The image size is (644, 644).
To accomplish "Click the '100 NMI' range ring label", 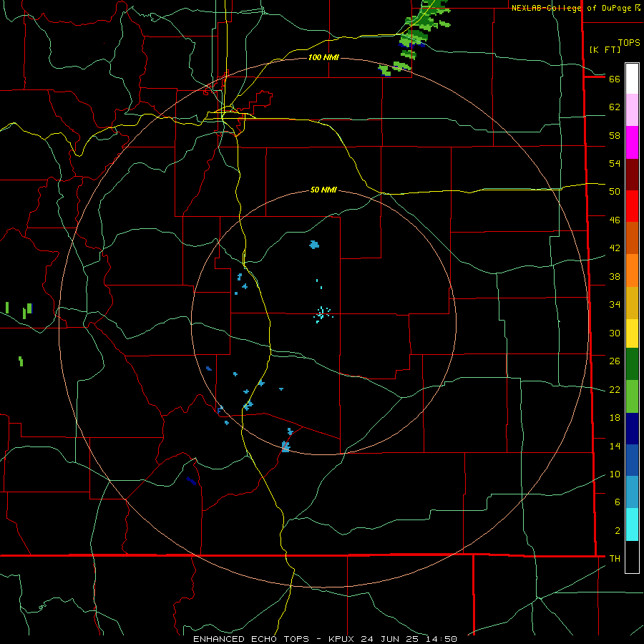I will coord(323,57).
